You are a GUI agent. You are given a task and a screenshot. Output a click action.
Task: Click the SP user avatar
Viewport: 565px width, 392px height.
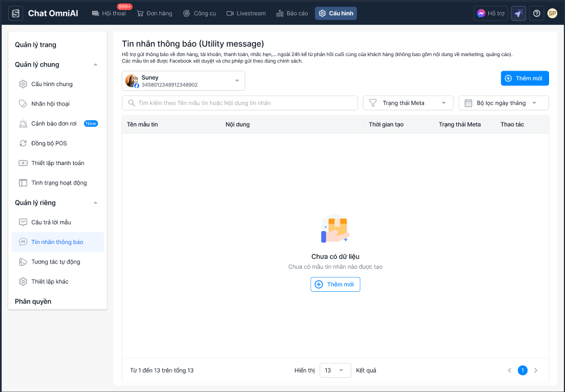coord(552,13)
